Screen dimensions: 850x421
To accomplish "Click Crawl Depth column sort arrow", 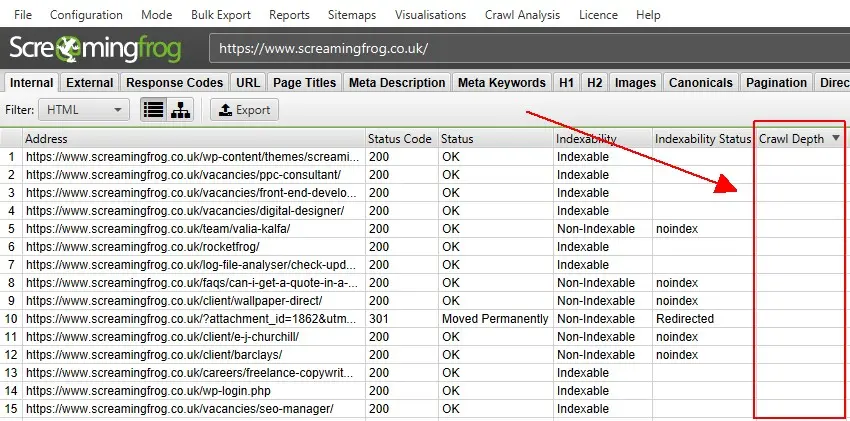I will 836,139.
